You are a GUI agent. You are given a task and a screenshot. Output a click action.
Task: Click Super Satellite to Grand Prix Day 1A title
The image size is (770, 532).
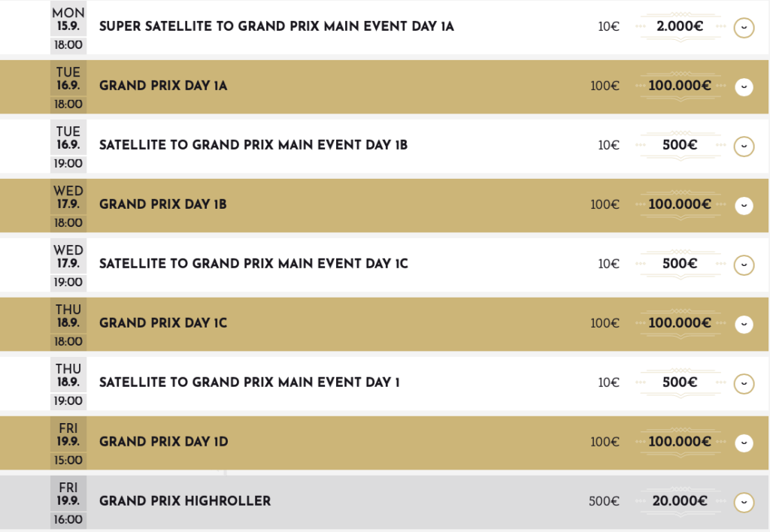[x=277, y=26]
